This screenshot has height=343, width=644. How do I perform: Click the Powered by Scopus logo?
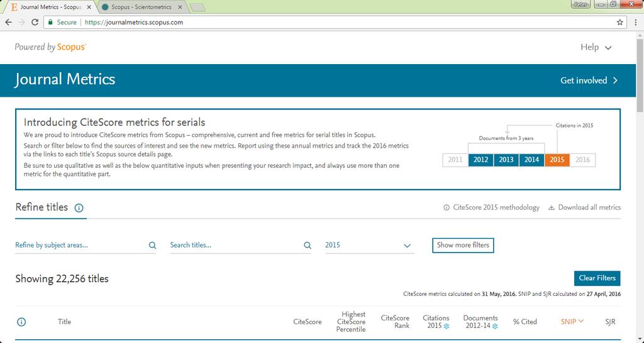click(x=50, y=47)
